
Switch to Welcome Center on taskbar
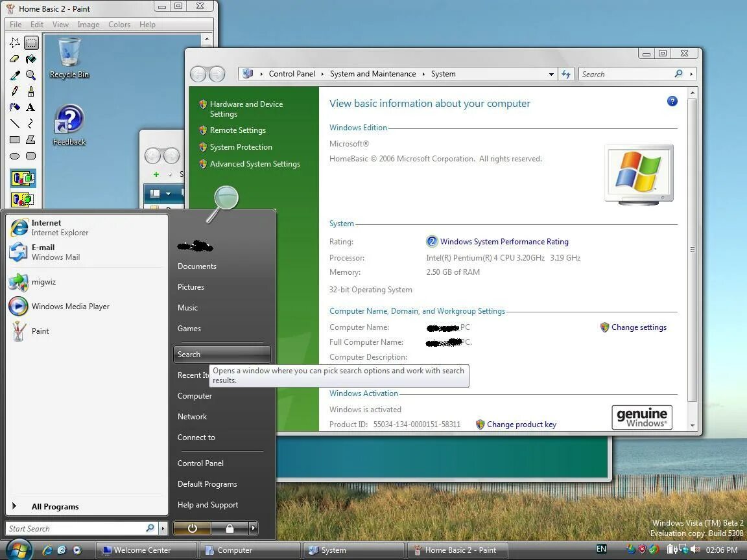(147, 550)
